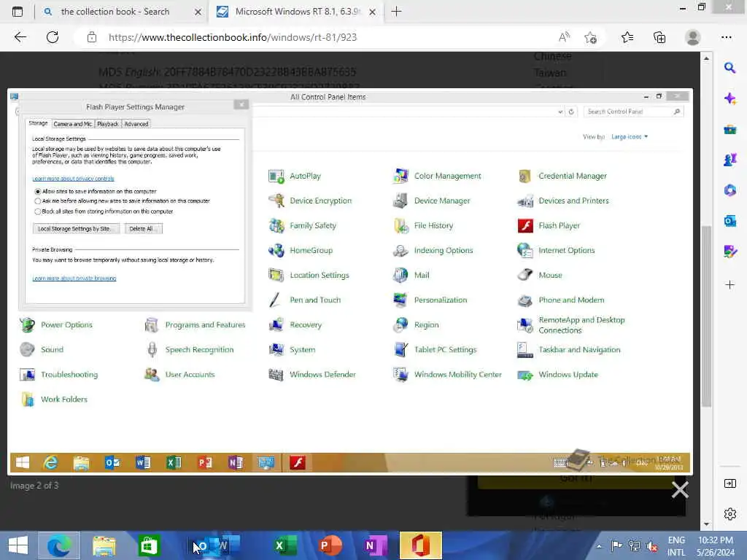
Task: Switch to Storage tab in Flash settings
Action: 38,123
